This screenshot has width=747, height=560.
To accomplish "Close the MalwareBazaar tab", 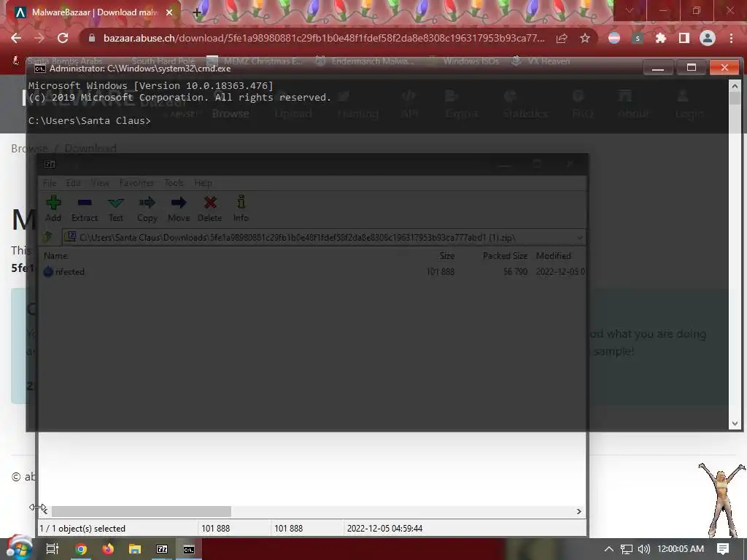I will tap(169, 12).
